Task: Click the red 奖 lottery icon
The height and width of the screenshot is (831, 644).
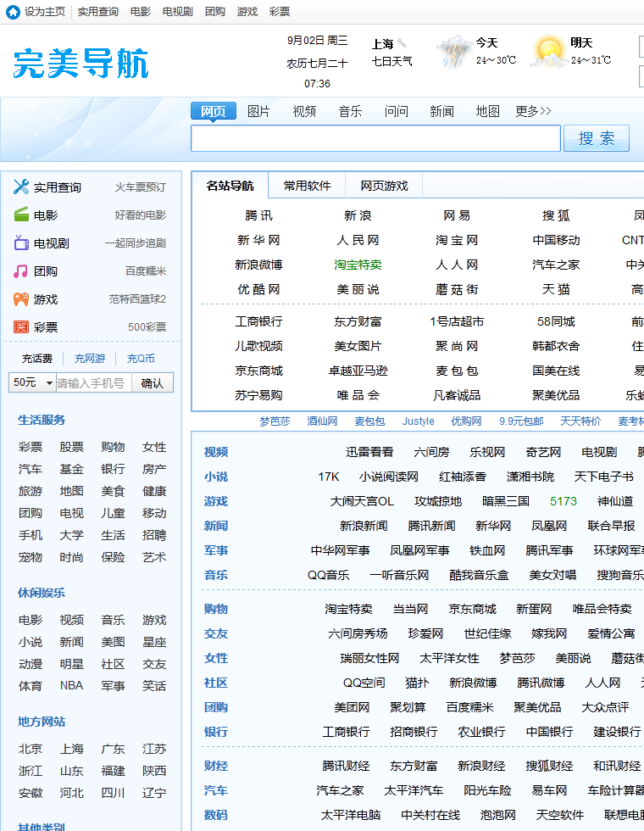Action: point(21,327)
